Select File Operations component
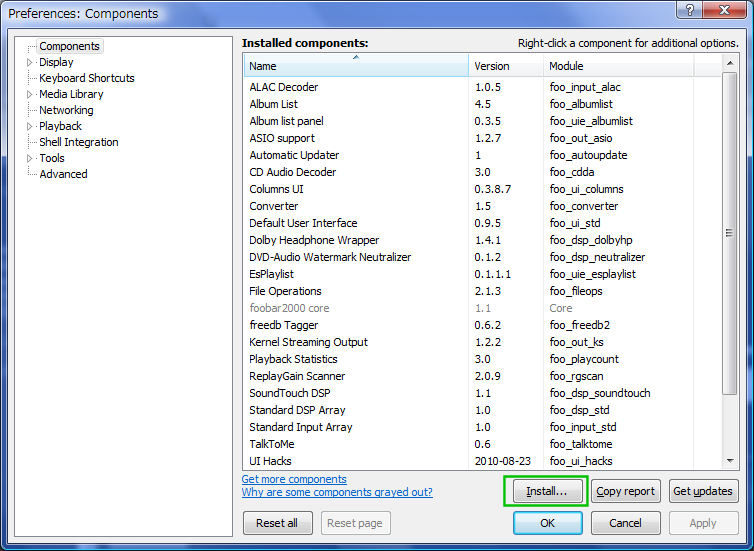The width and height of the screenshot is (754, 551). click(483, 291)
